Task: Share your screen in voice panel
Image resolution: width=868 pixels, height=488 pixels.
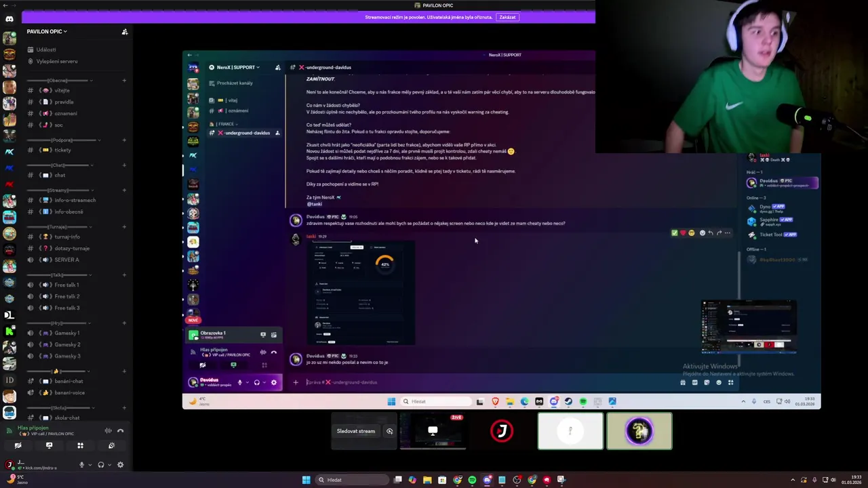Action: [x=49, y=445]
